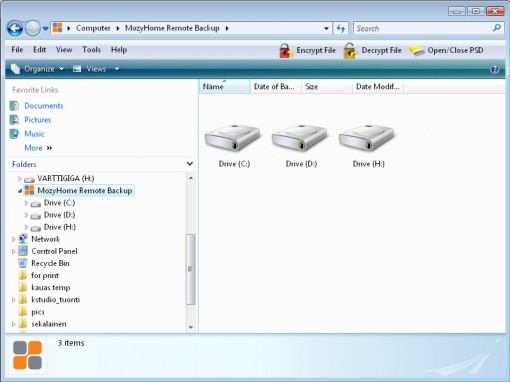Select the 'for print' folder
Viewport: 510px width, 382px height.
tap(45, 275)
